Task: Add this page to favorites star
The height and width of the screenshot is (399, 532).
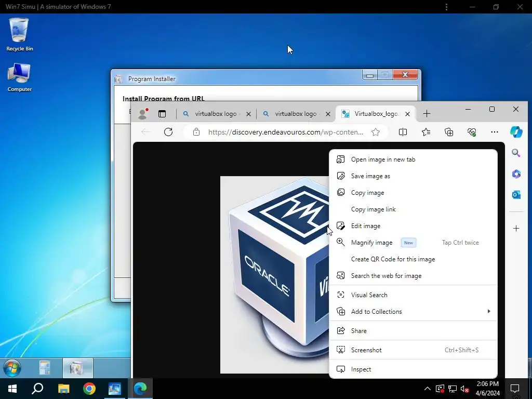Action: (x=376, y=132)
